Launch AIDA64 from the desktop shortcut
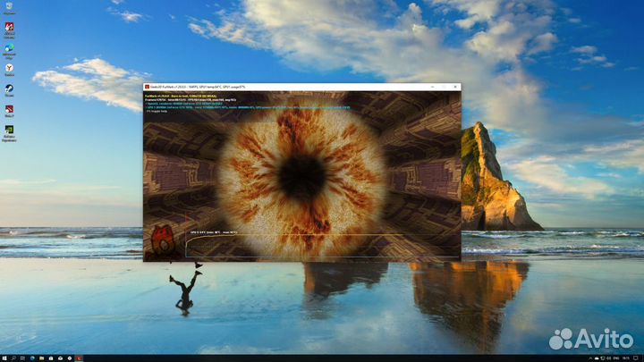This screenshot has width=644, height=362. pyautogui.click(x=9, y=27)
